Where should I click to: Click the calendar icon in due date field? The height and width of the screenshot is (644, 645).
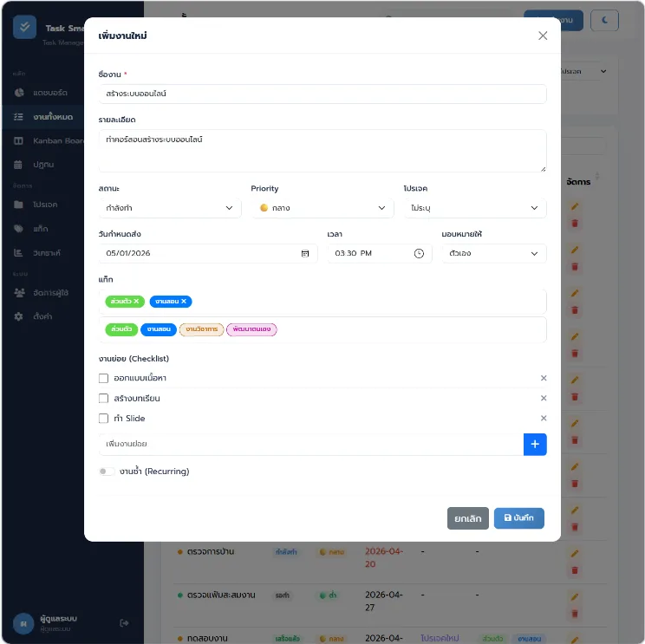[305, 253]
